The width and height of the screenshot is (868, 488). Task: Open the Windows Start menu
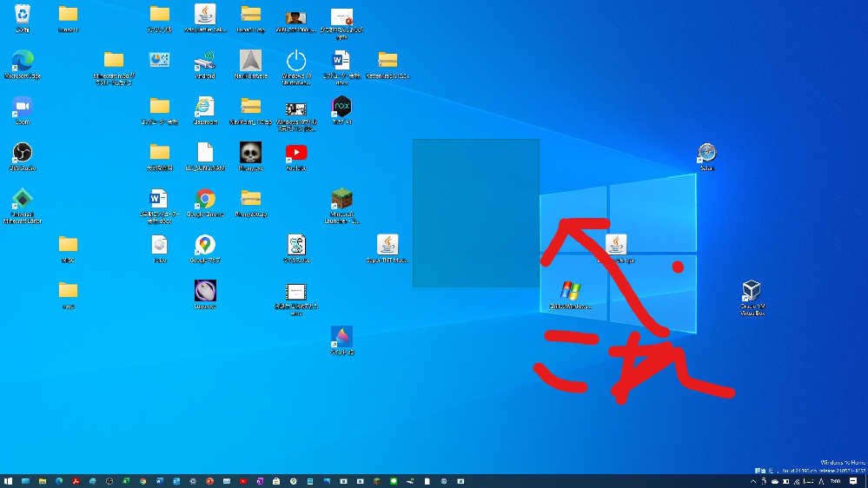point(9,481)
